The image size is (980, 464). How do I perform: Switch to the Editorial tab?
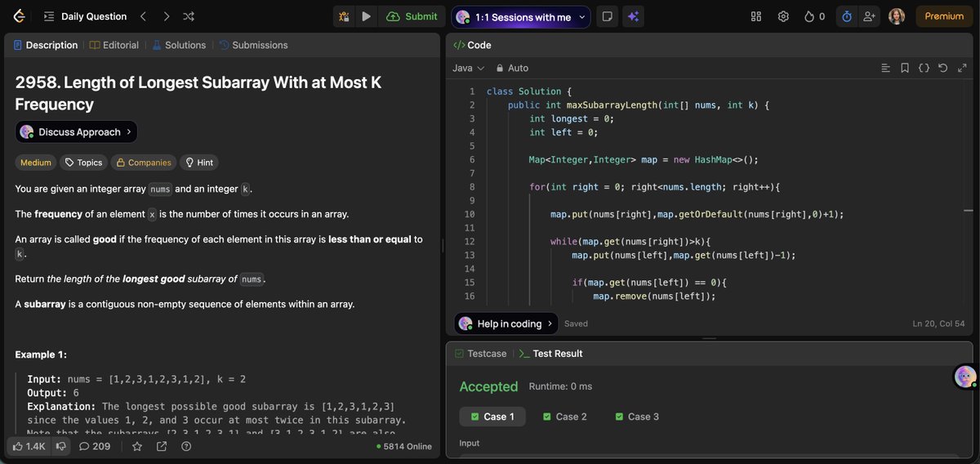114,45
